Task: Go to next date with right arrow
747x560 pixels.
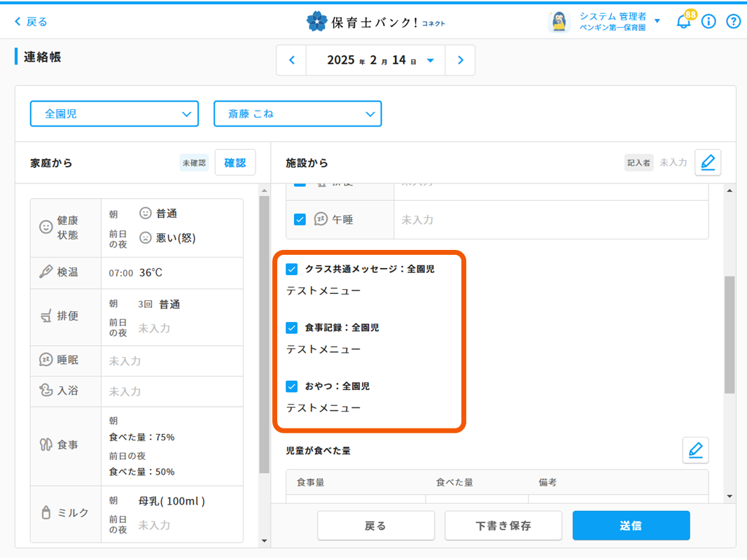Action: (x=460, y=60)
